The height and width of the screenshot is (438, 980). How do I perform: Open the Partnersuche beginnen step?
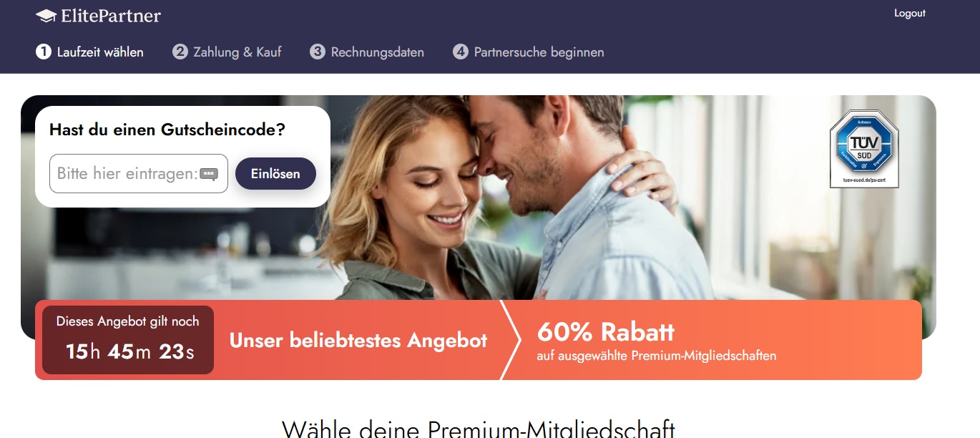point(539,52)
